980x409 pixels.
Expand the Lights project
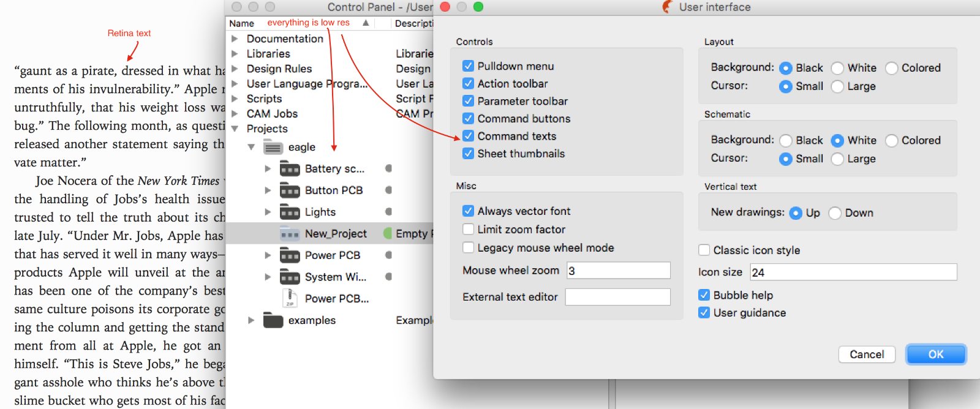[268, 212]
